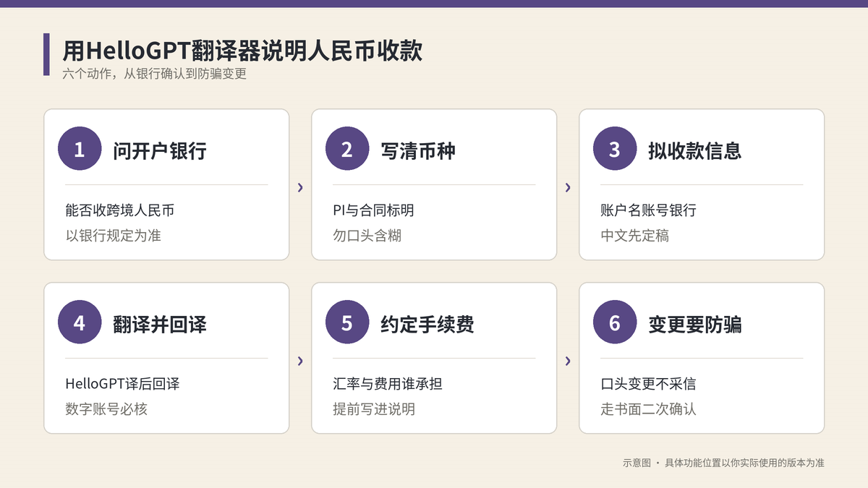Click the subtitle '六个动作,从银行确认到防骗变更'
This screenshot has width=868, height=488.
pyautogui.click(x=155, y=74)
